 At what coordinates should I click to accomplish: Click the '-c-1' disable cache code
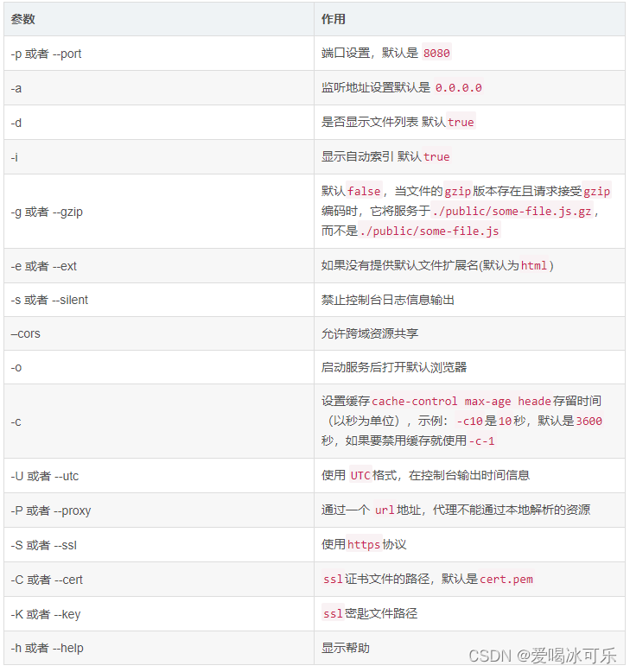tap(481, 441)
